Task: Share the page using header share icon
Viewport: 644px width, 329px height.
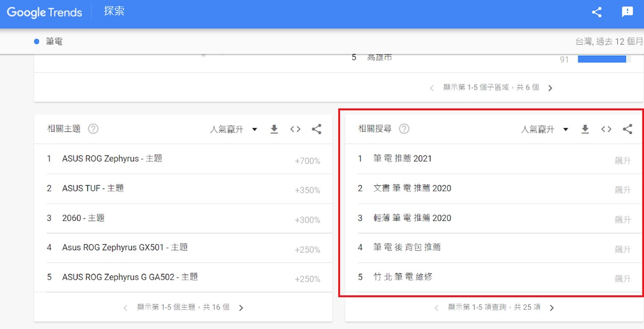Action: point(597,12)
